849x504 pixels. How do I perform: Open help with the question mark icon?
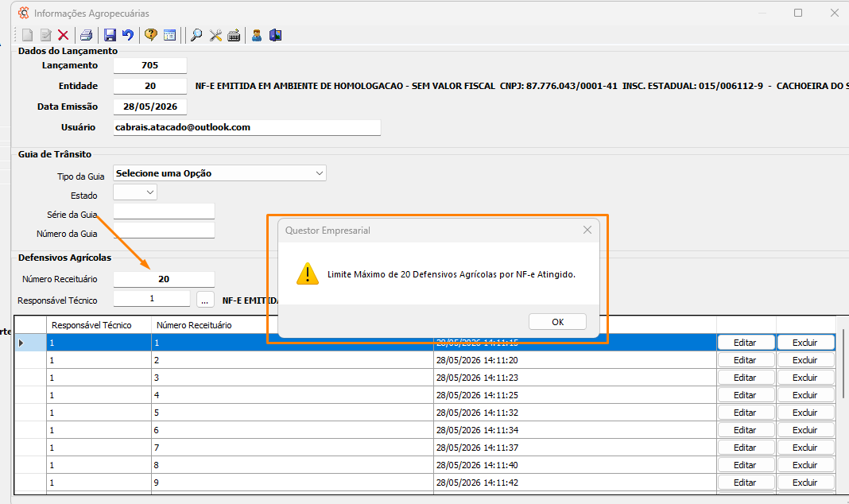tap(151, 35)
